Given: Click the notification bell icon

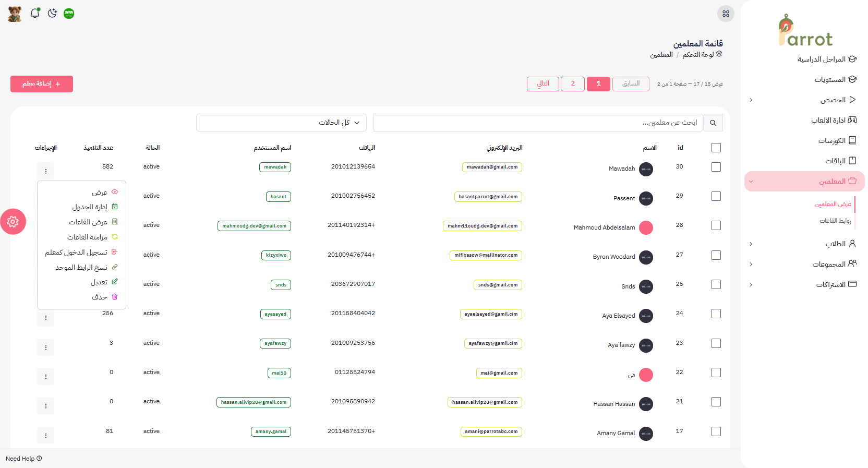Looking at the screenshot, I should click(x=35, y=14).
